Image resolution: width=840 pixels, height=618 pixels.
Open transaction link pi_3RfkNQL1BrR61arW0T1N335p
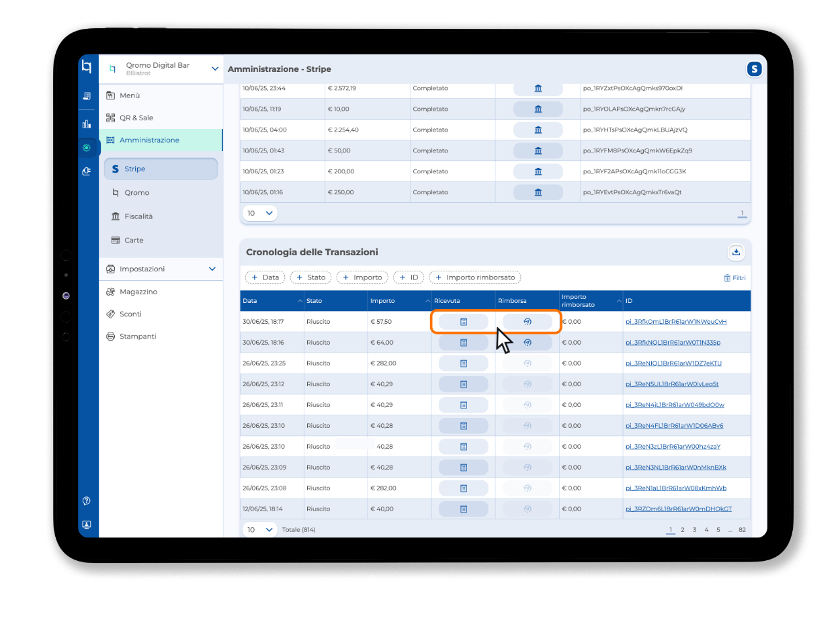pyautogui.click(x=673, y=343)
